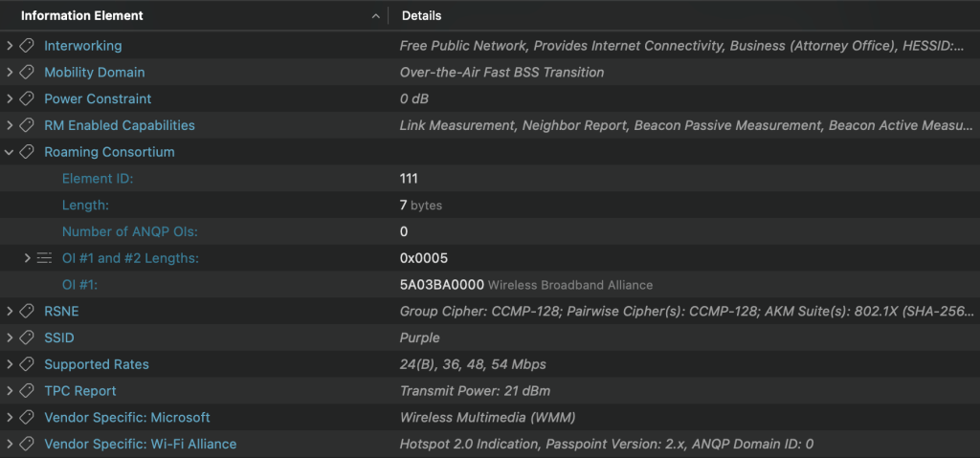
Task: Select the Element ID row
Action: click(98, 179)
